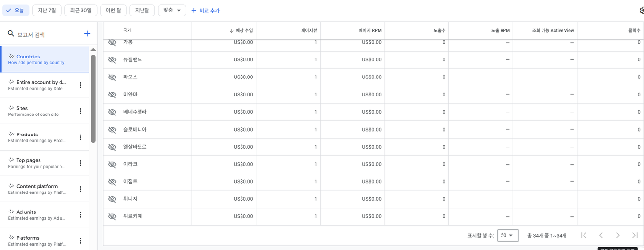Image resolution: width=644 pixels, height=250 pixels.
Task: Open the 맞춤 custom date range dropdown
Action: pos(172,10)
